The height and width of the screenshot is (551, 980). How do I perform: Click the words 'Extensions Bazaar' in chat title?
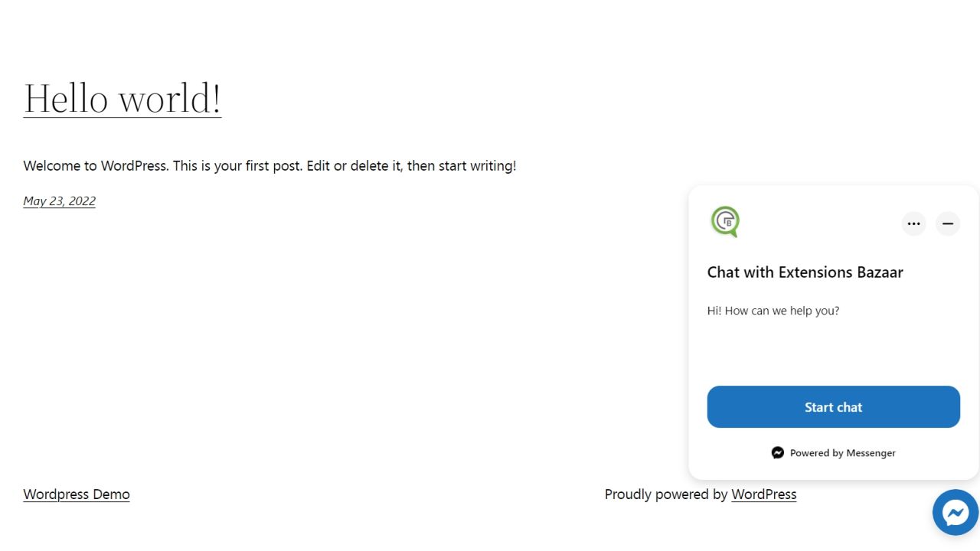click(841, 272)
